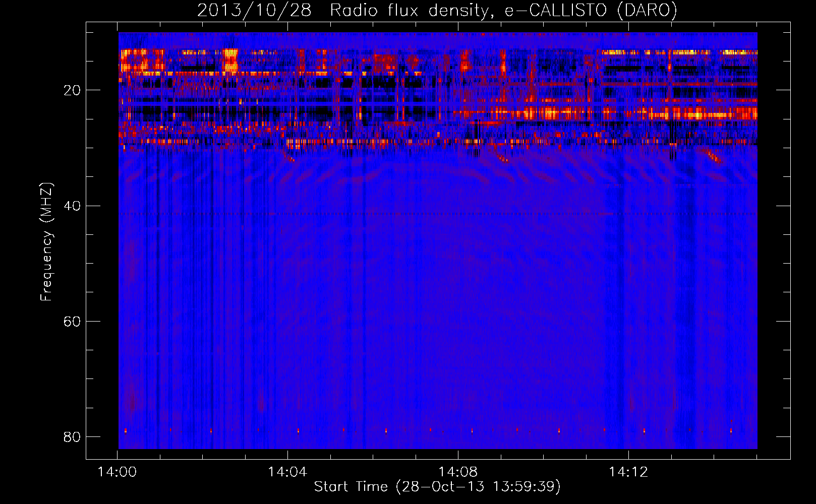Viewport: 816px width, 504px height.
Task: Click the '14:12' time tick label
Action: [x=628, y=472]
